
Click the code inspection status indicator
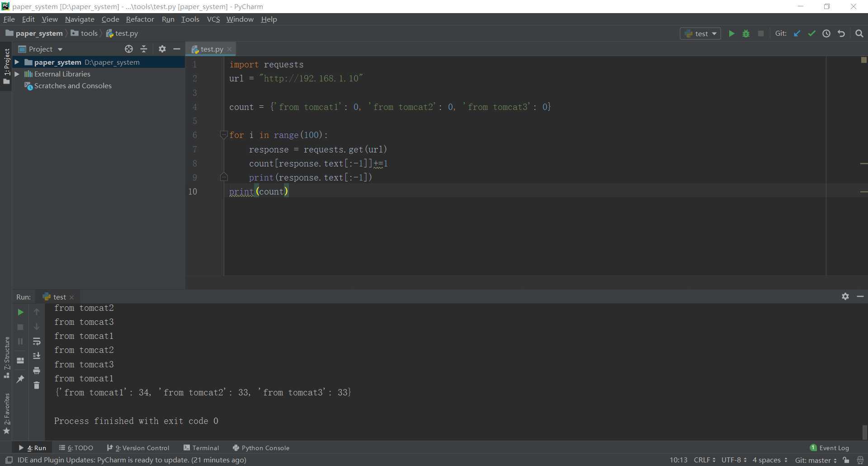[x=863, y=60]
